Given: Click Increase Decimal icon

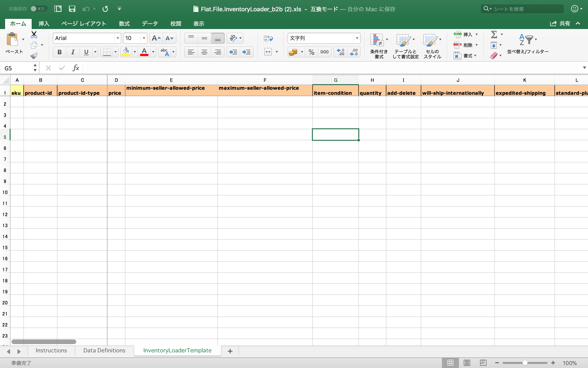Looking at the screenshot, I should 340,52.
